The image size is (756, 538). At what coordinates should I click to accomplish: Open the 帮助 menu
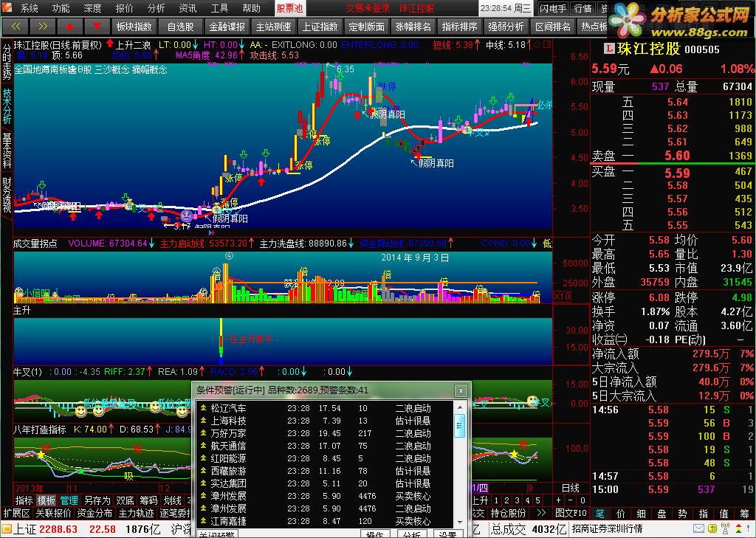pyautogui.click(x=251, y=8)
